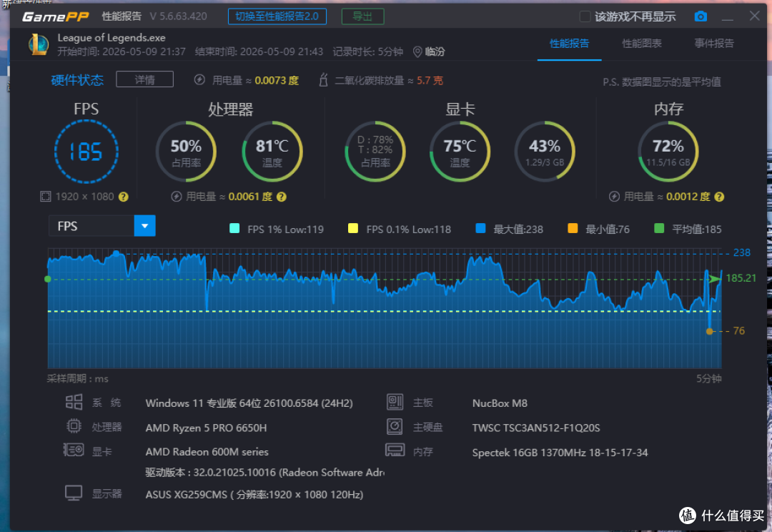Click the location pin icon beside 临汾
The width and height of the screenshot is (772, 532).
tap(417, 51)
